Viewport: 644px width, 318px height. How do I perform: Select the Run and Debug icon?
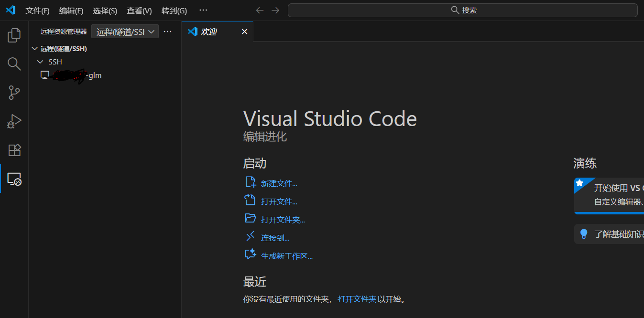(x=14, y=121)
